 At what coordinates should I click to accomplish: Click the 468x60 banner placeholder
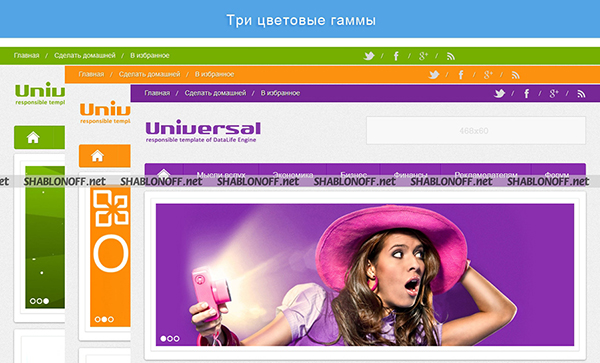pyautogui.click(x=476, y=130)
